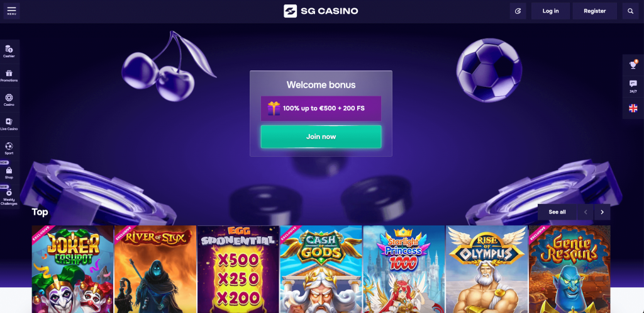
Task: Open the trophy notifications icon
Action: 633,65
